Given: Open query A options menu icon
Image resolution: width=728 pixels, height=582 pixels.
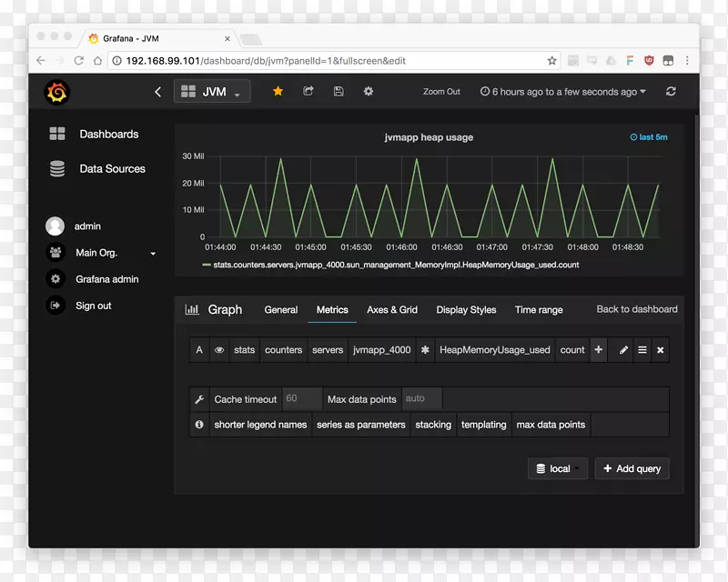Looking at the screenshot, I should pos(642,350).
